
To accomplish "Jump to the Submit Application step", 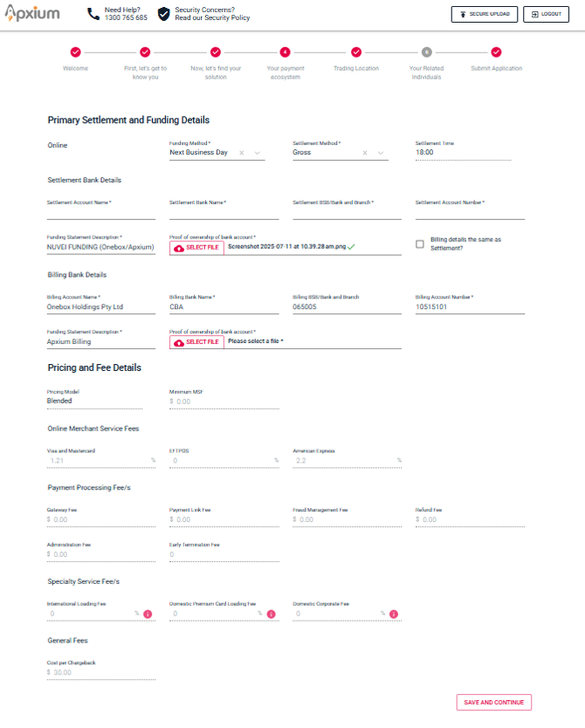I will click(495, 51).
